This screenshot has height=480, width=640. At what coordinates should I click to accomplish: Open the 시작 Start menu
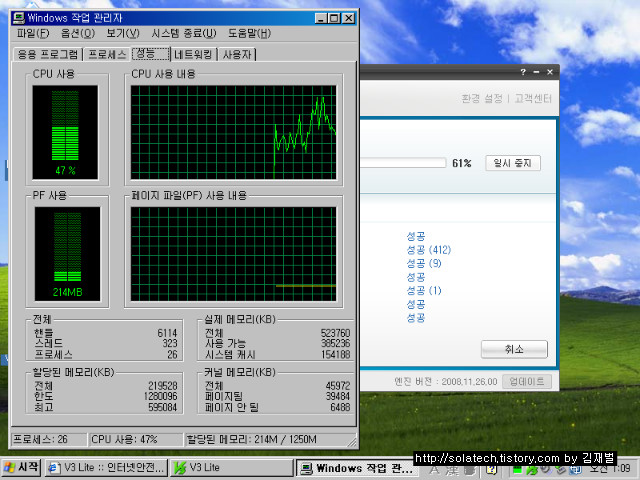[x=21, y=468]
